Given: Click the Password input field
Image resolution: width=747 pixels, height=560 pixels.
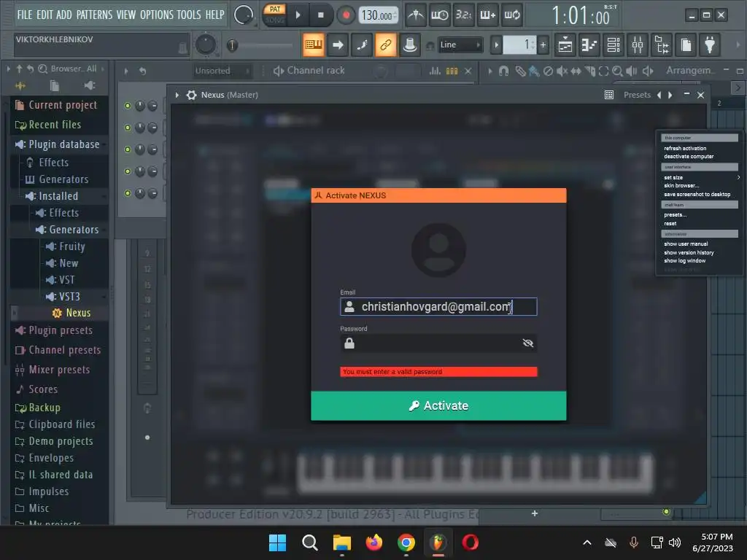Looking at the screenshot, I should click(x=438, y=343).
